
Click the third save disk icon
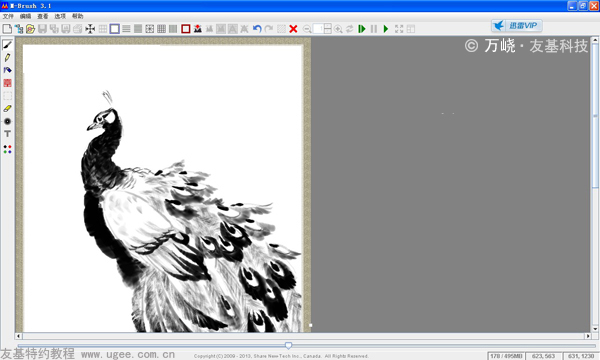click(x=66, y=29)
